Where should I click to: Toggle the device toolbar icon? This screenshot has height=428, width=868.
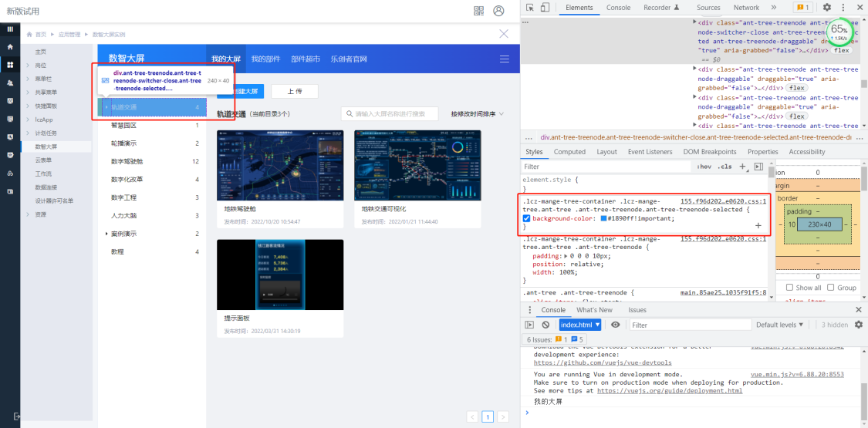545,8
